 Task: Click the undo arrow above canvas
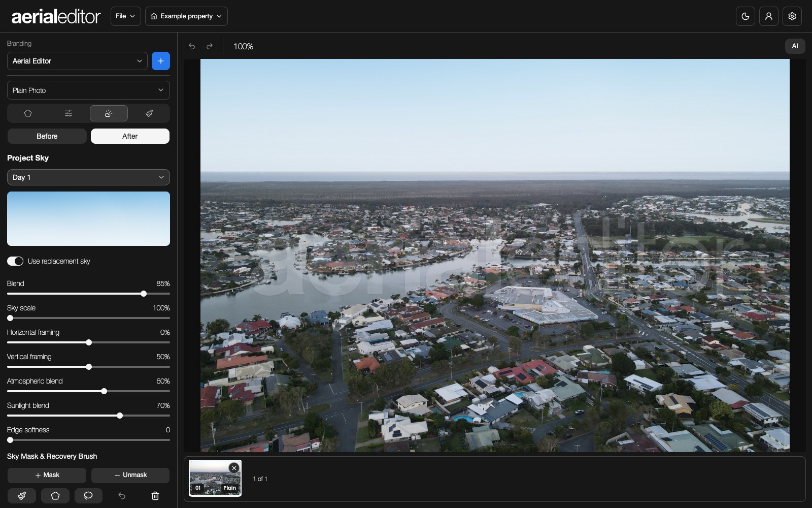192,46
